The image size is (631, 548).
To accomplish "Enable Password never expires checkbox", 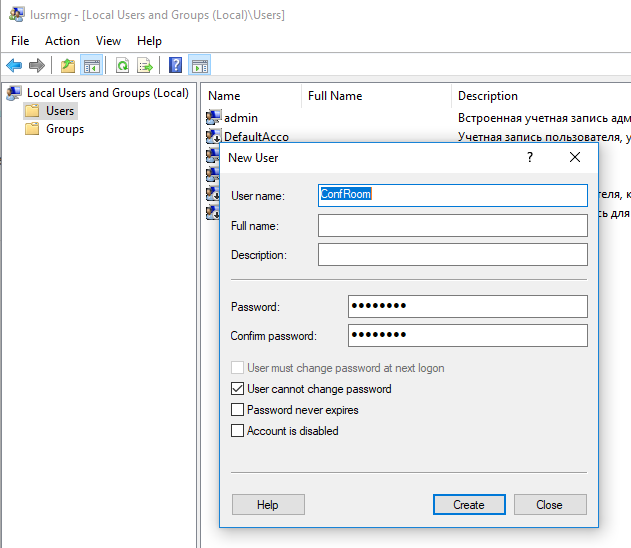I will click(237, 410).
